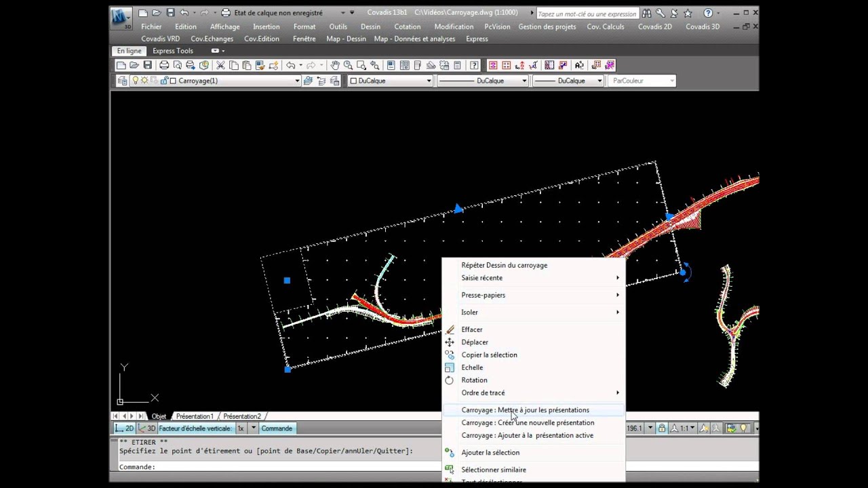
Task: Click the search binoculars icon in title bar
Action: point(647,13)
